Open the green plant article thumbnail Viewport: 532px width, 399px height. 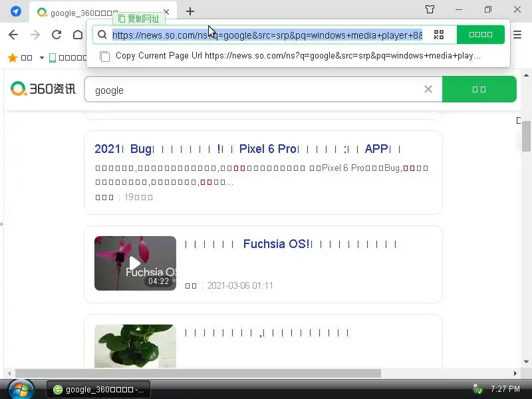[x=135, y=346]
